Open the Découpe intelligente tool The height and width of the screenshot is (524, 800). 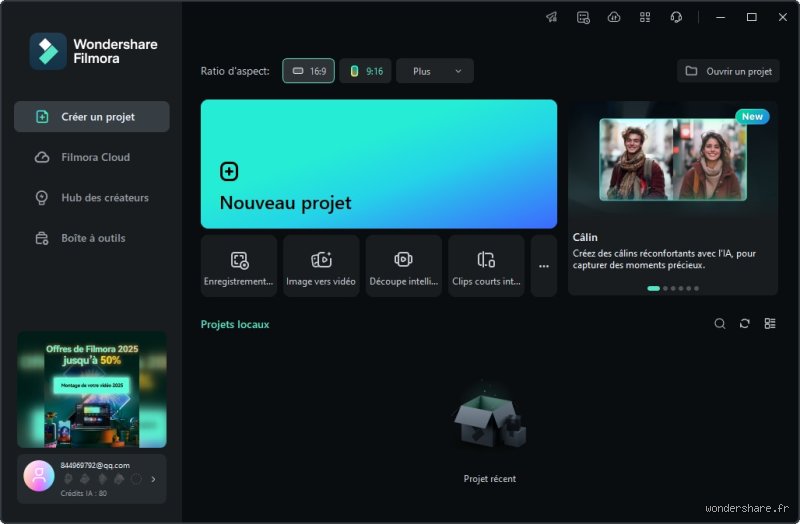(x=404, y=266)
